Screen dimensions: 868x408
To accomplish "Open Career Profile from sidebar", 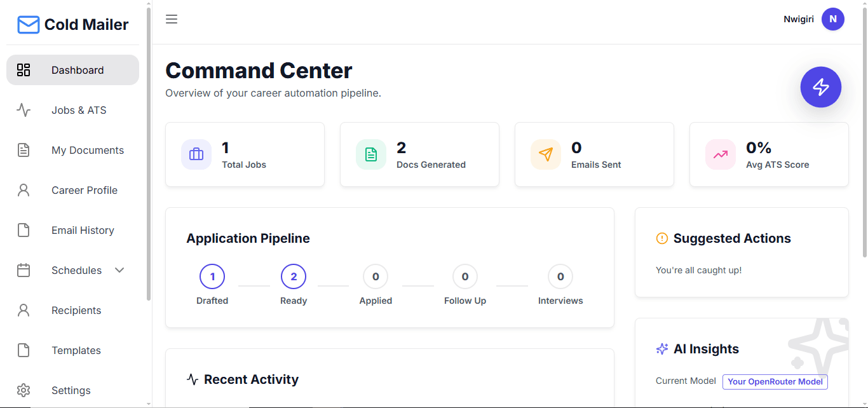I will (x=72, y=190).
